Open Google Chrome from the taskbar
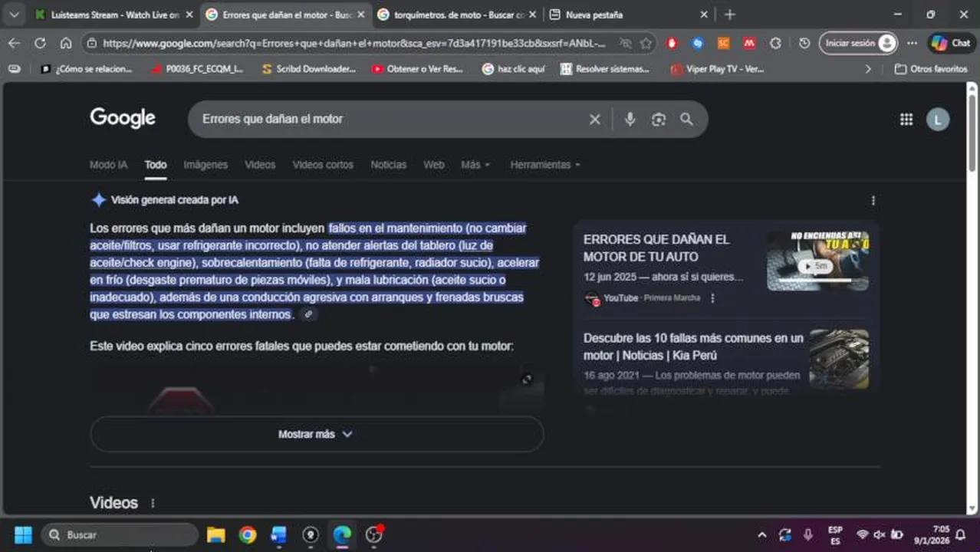Viewport: 980px width, 552px height. (x=247, y=534)
